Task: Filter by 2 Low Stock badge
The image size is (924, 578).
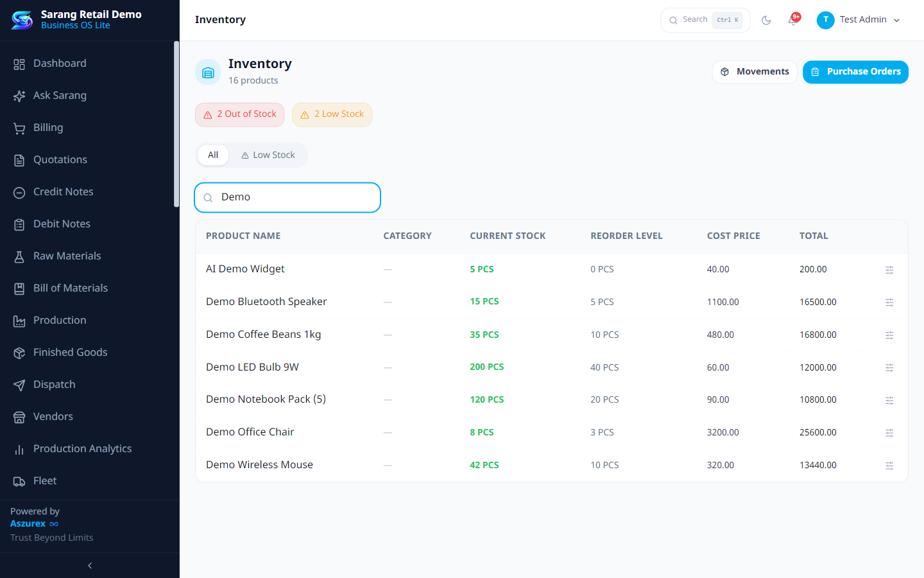Action: tap(332, 114)
